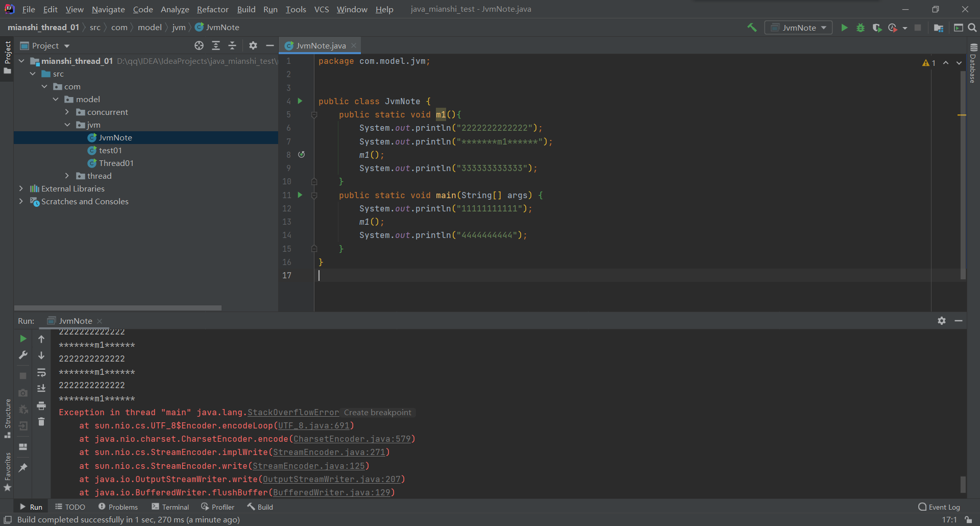980x526 pixels.
Task: Expand all in Project panel
Action: 216,45
